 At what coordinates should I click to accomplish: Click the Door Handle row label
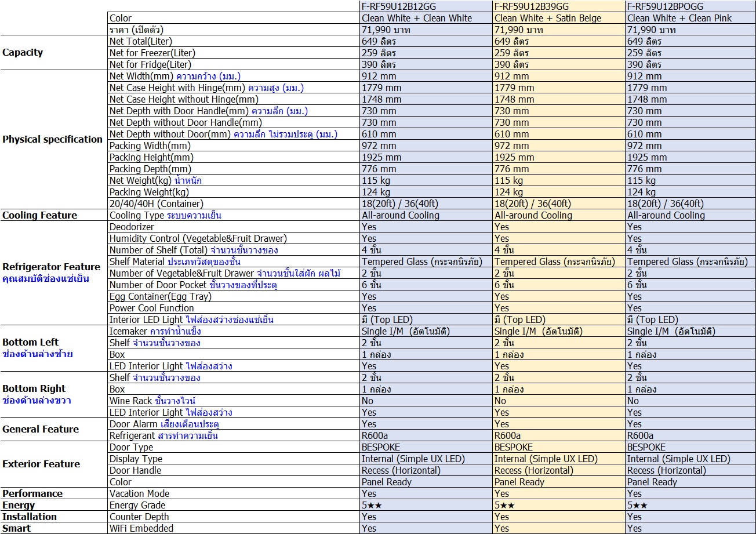135,470
